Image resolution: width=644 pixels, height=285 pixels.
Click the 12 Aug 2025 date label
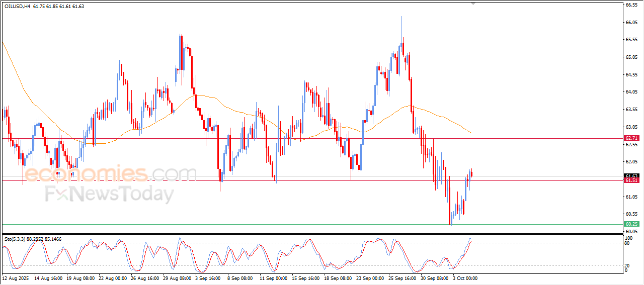pyautogui.click(x=16, y=278)
